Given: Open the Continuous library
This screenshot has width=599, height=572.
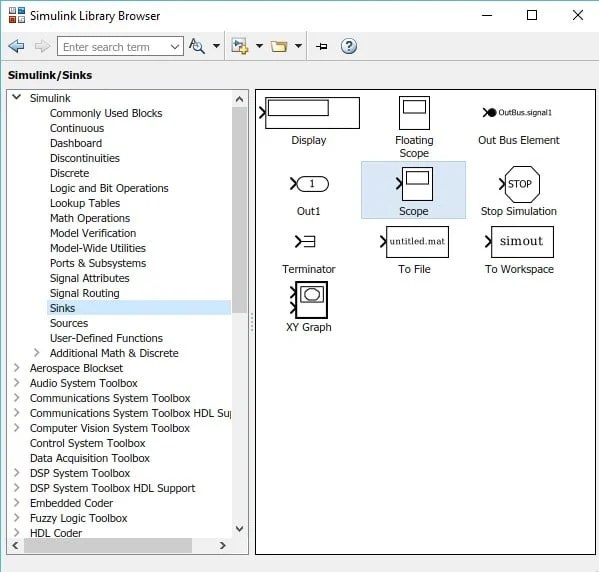Looking at the screenshot, I should coord(77,128).
